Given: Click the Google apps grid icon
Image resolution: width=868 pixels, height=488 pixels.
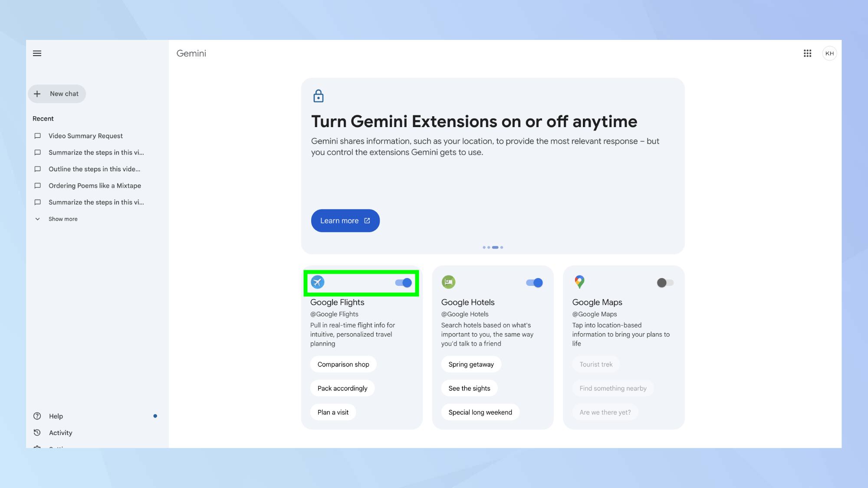Looking at the screenshot, I should [807, 54].
